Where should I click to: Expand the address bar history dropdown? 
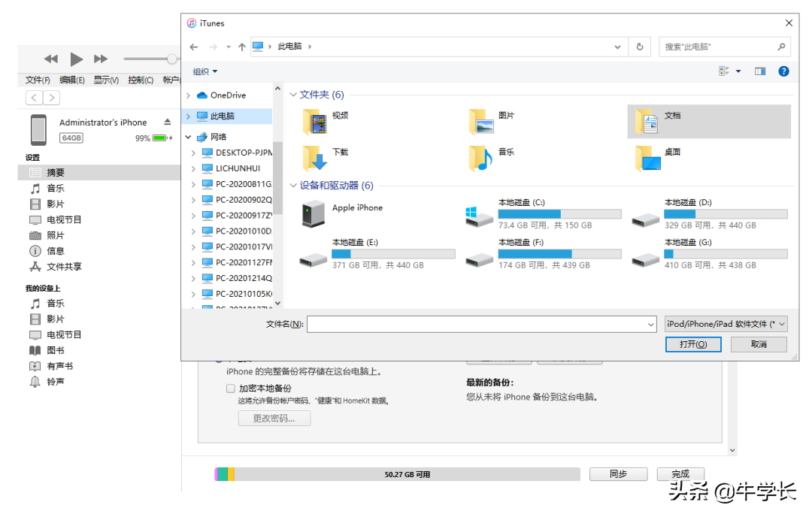pos(617,47)
